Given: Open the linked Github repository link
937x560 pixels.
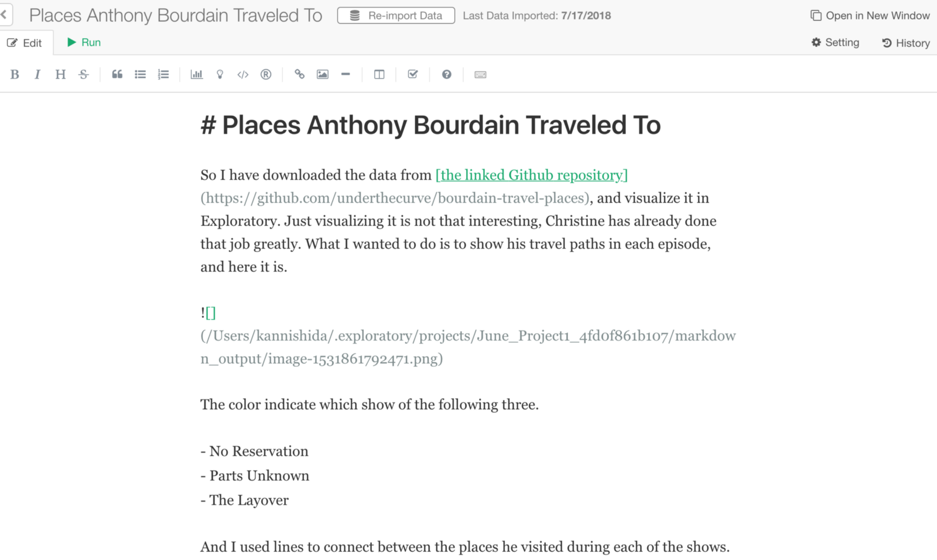Looking at the screenshot, I should [x=531, y=175].
